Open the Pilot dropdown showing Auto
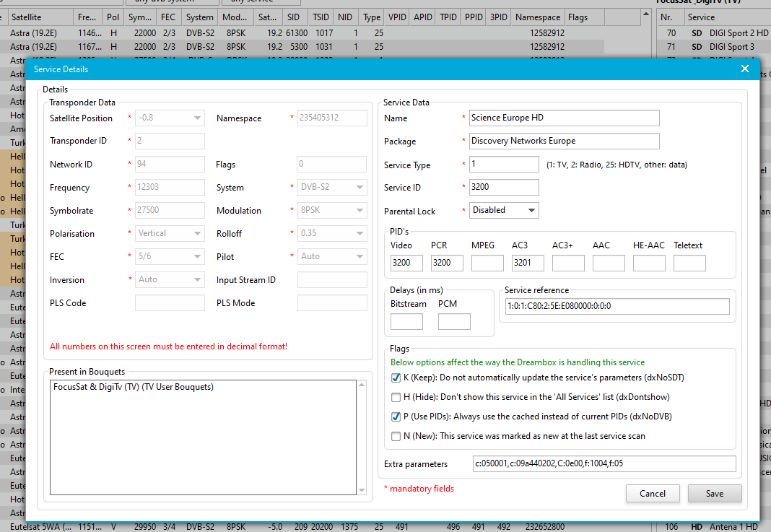The height and width of the screenshot is (532, 771). 332,257
